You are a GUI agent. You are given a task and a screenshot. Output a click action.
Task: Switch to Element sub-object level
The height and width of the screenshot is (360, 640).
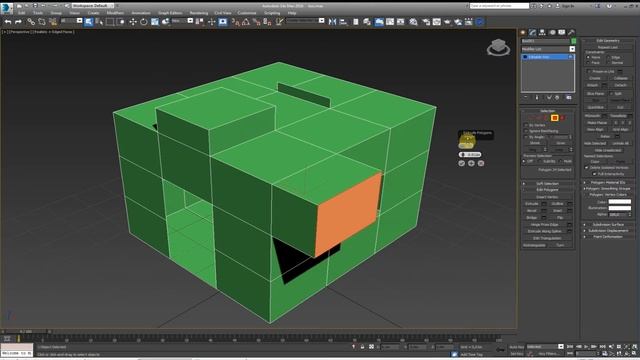tap(562, 118)
